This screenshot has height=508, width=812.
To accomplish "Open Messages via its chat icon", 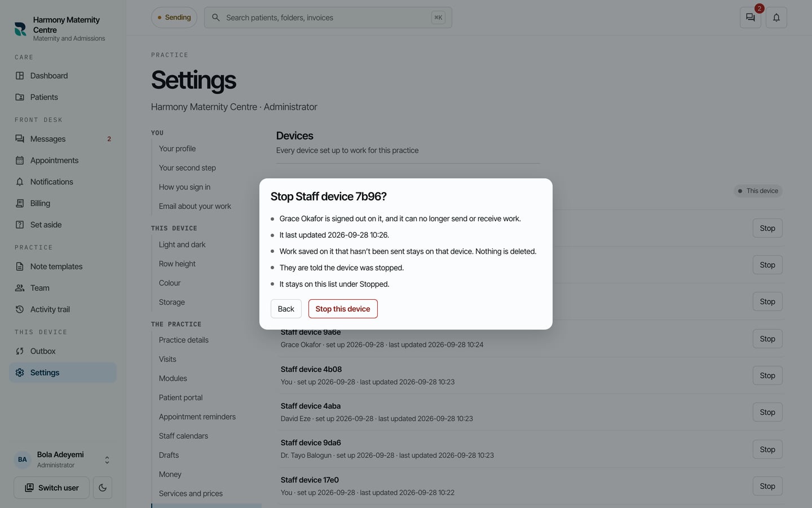I will 20,139.
